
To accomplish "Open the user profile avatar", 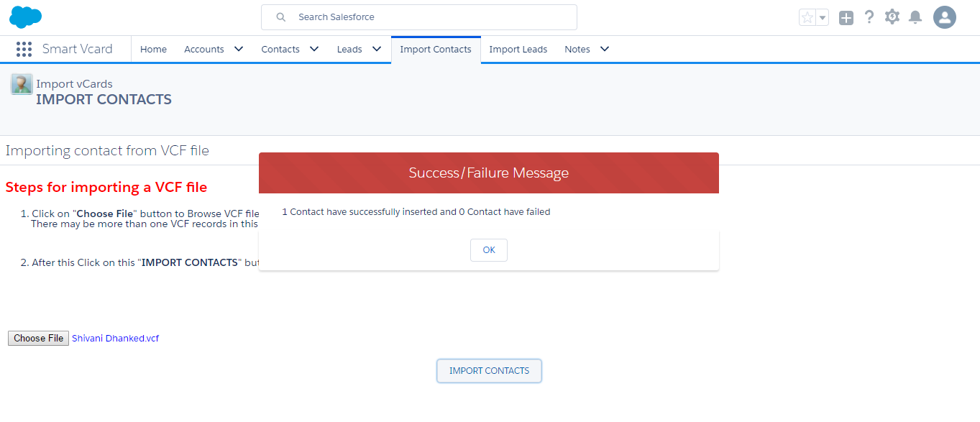I will click(x=944, y=17).
